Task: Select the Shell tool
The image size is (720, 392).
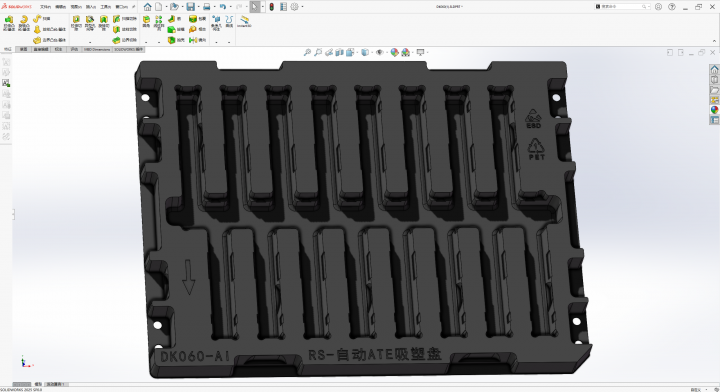Action: (176, 40)
